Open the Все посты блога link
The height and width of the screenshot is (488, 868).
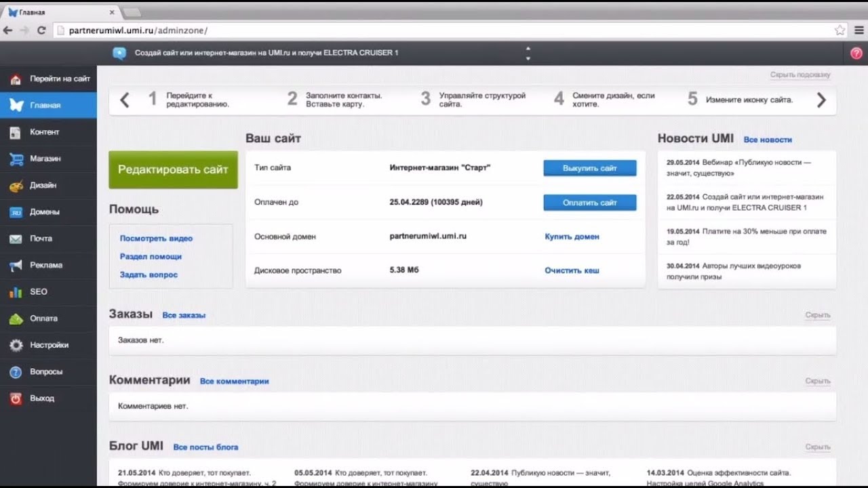pos(205,447)
